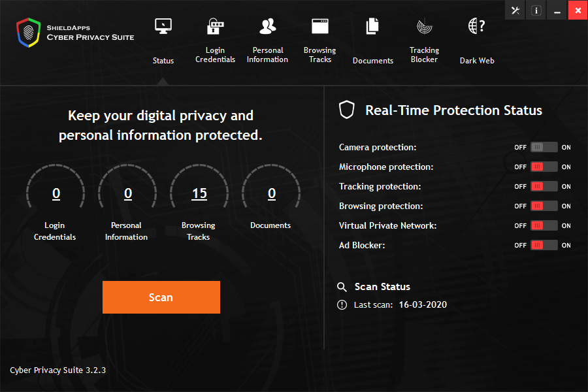588x392 pixels.
Task: Click Login Credentials label under dial
Action: (x=55, y=231)
